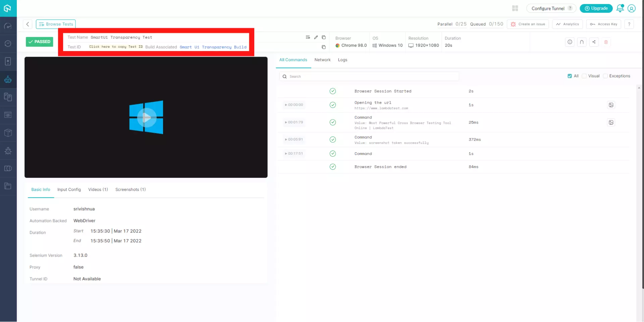644x322 pixels.
Task: Open the Automation robot icon in sidebar
Action: (x=8, y=79)
